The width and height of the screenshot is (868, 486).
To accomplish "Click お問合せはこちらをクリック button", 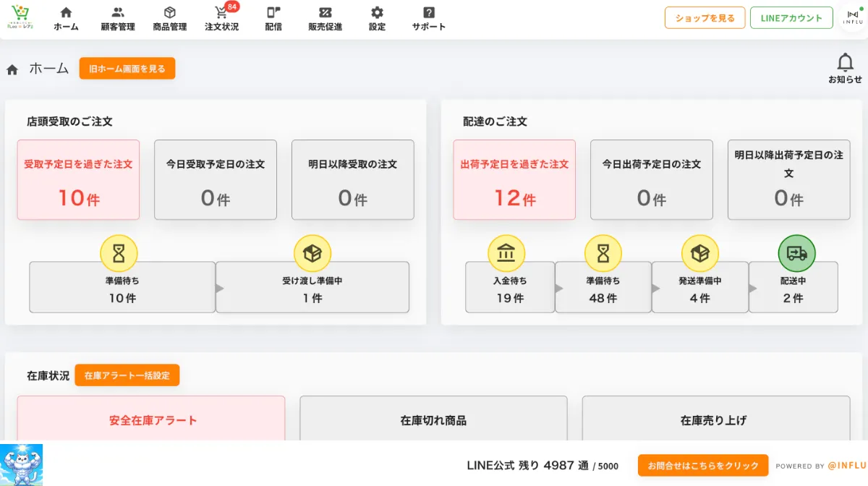I will pyautogui.click(x=702, y=465).
